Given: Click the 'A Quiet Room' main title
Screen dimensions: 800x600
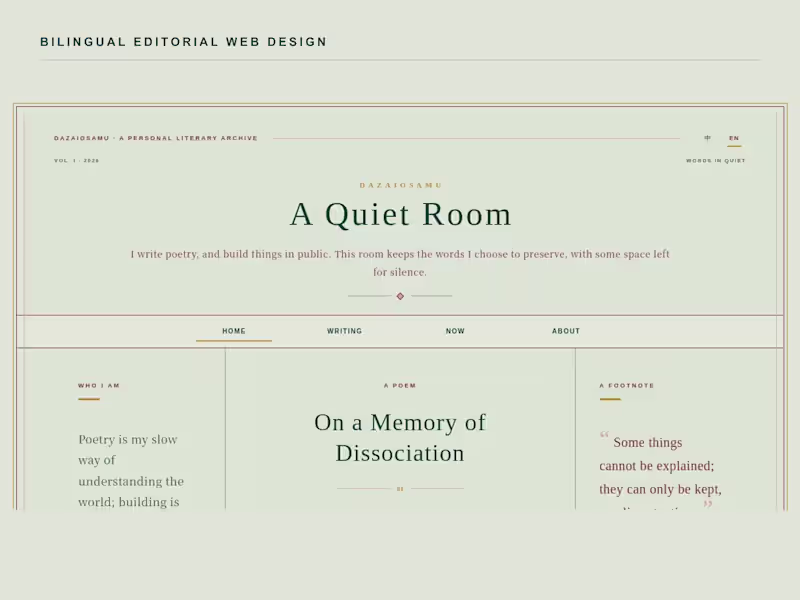Looking at the screenshot, I should [401, 214].
